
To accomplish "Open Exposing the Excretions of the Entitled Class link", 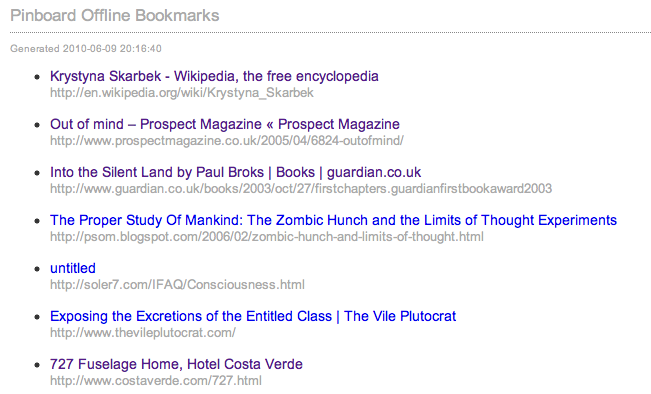I will click(x=253, y=316).
